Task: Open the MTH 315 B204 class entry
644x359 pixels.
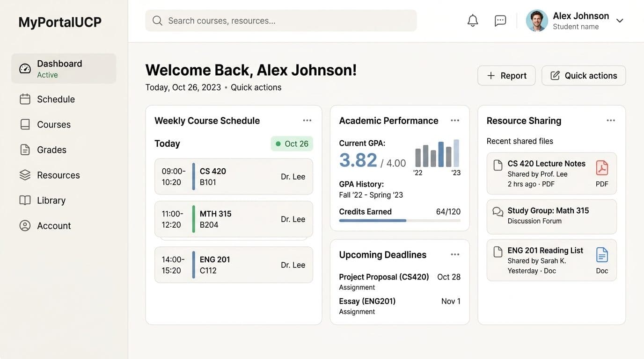Action: (x=234, y=219)
